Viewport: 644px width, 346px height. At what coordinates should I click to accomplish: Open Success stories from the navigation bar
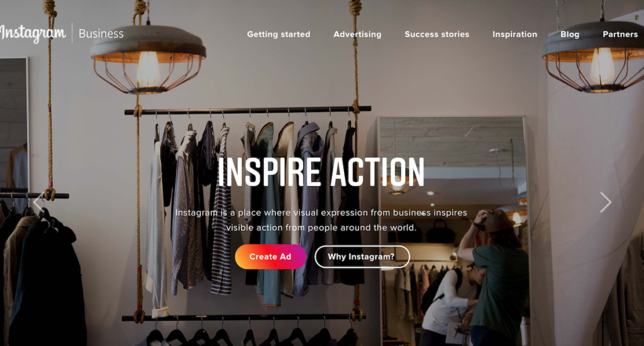click(436, 35)
